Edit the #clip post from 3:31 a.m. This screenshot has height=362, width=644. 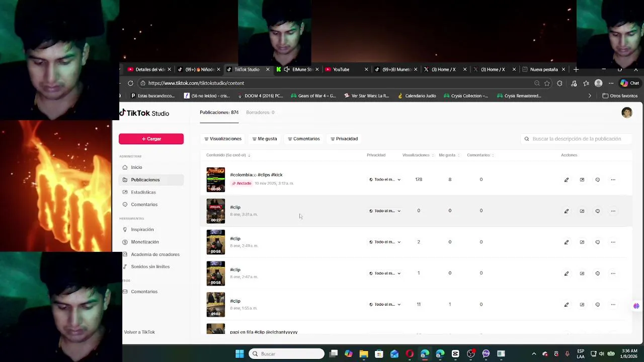(567, 211)
